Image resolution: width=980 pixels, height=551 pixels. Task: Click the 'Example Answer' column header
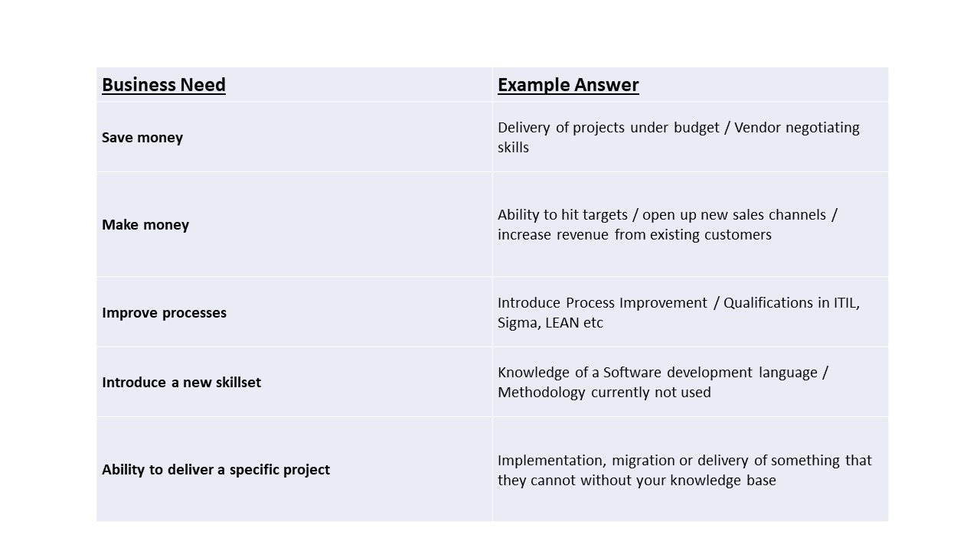(690, 84)
